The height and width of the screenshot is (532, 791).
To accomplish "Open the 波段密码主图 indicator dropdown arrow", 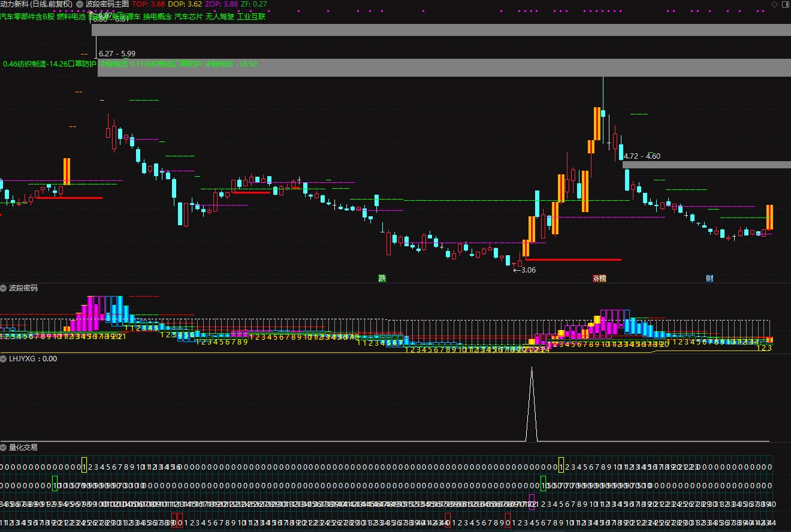I will pos(80,4).
